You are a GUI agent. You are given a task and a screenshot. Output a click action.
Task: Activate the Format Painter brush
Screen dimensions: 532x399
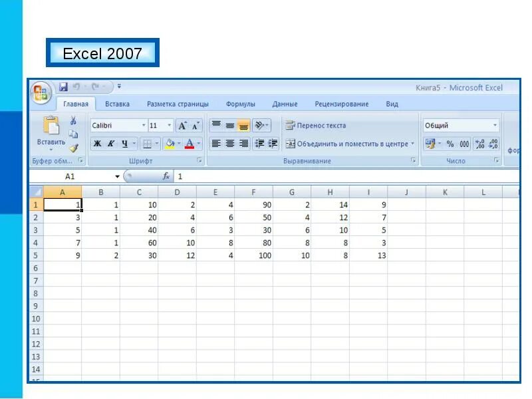click(73, 148)
